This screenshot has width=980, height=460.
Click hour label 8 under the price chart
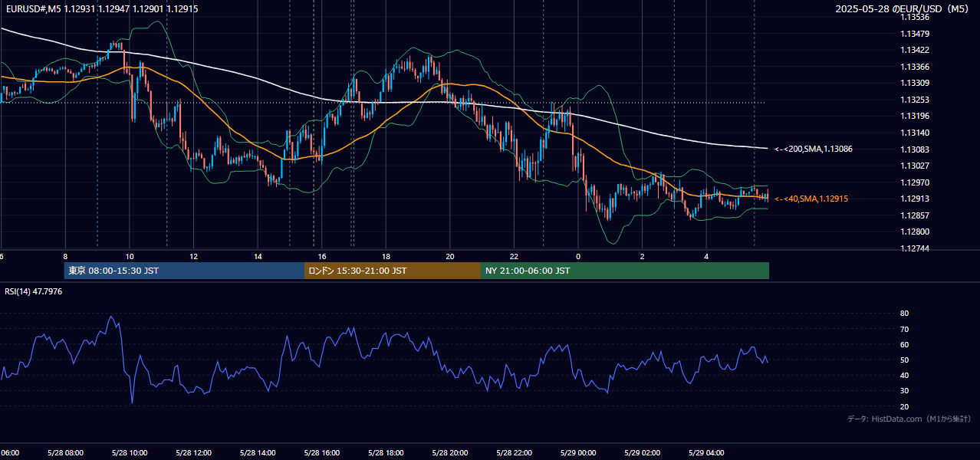(x=65, y=256)
